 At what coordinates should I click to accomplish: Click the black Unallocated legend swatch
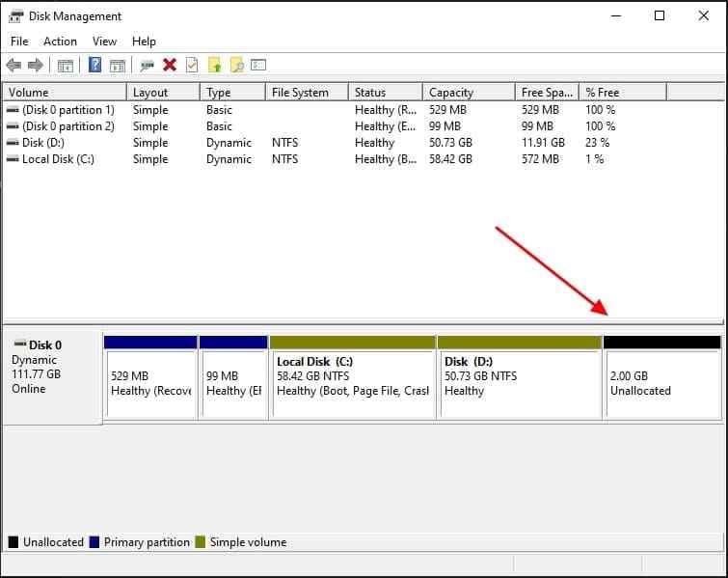[13, 542]
